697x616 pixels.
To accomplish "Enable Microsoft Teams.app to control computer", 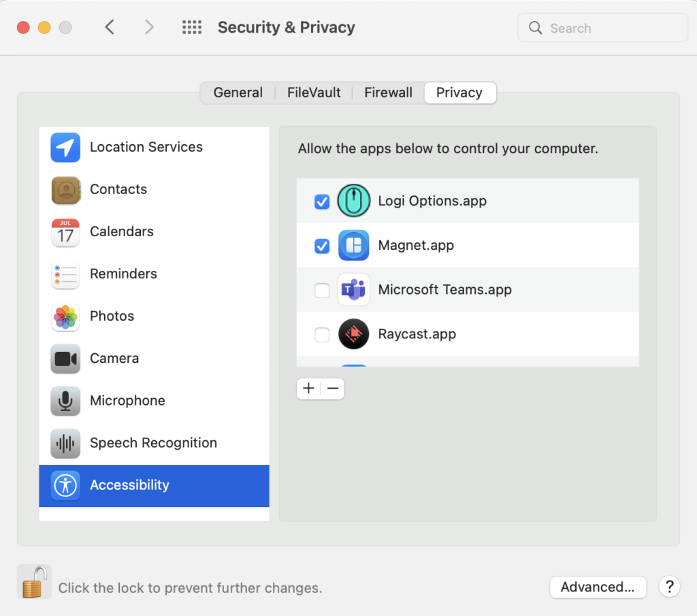I will (321, 290).
